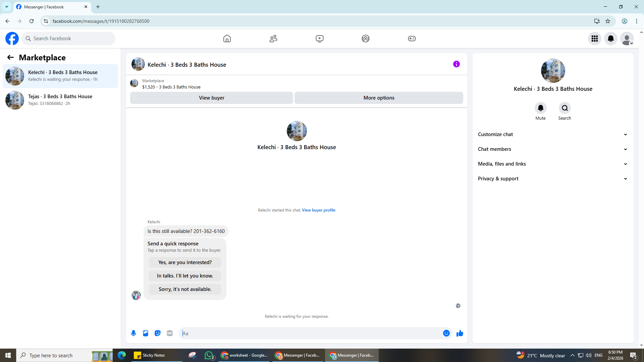Expand the Media, files and links section
The height and width of the screenshot is (362, 644).
pos(552,164)
